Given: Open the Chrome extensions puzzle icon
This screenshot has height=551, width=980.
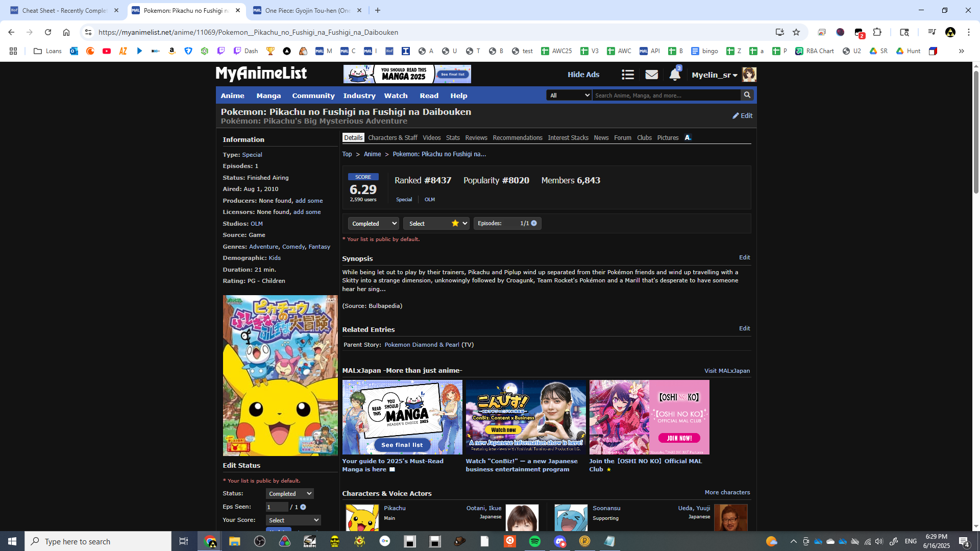Looking at the screenshot, I should [877, 32].
